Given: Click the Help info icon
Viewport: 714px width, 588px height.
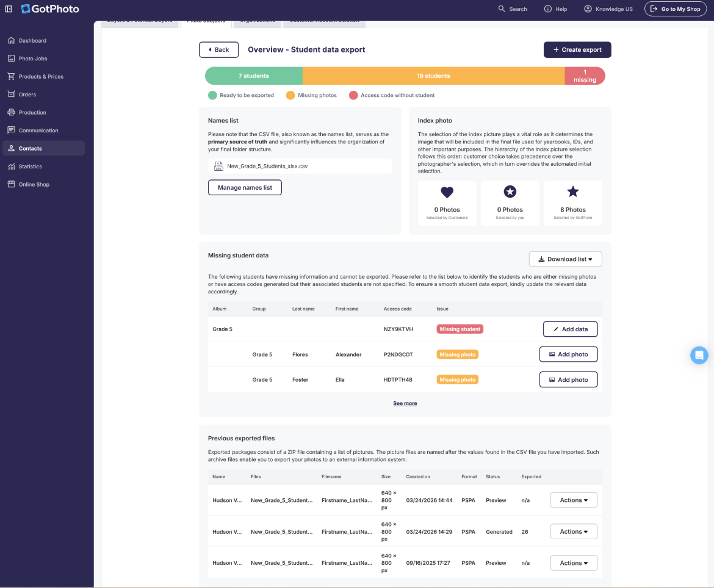Looking at the screenshot, I should [548, 9].
